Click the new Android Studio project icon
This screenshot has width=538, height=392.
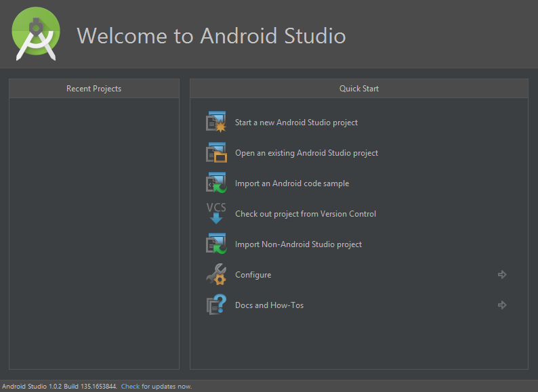[x=216, y=123]
